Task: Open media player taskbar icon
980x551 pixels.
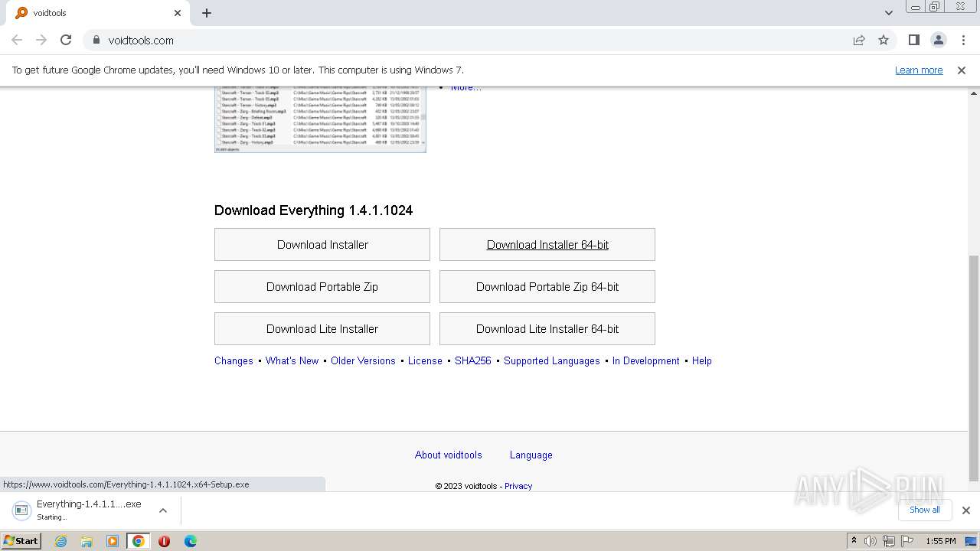Action: click(x=113, y=541)
